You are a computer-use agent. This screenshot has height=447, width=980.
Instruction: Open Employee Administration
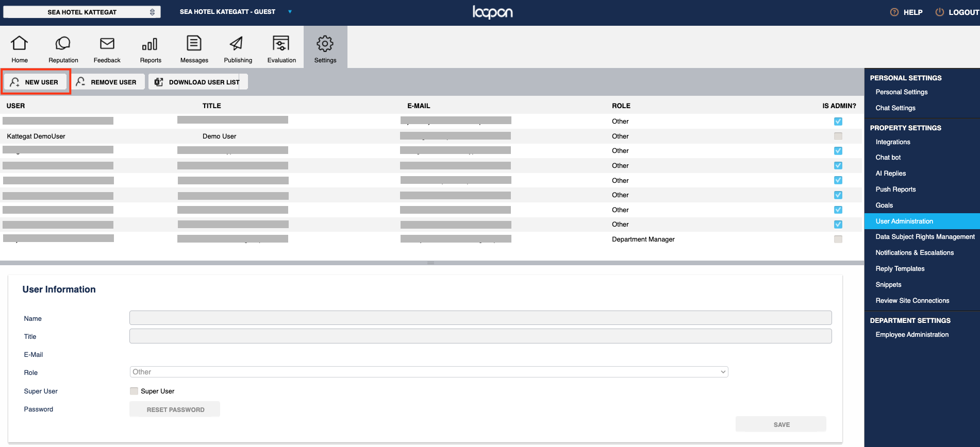912,335
